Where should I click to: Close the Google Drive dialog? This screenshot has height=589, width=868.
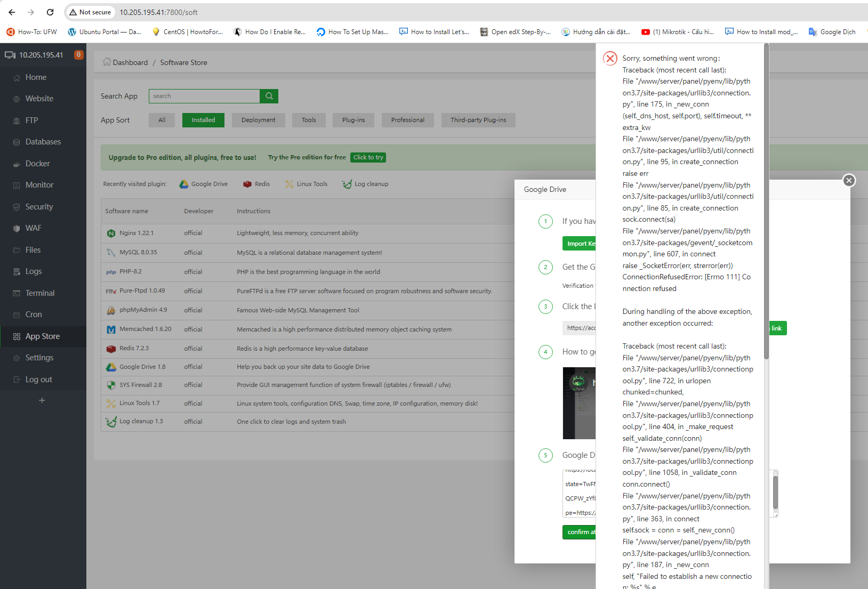point(849,181)
